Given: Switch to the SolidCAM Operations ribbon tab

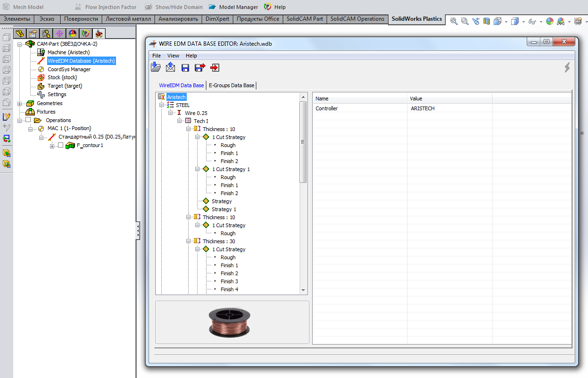Looking at the screenshot, I should pyautogui.click(x=357, y=19).
